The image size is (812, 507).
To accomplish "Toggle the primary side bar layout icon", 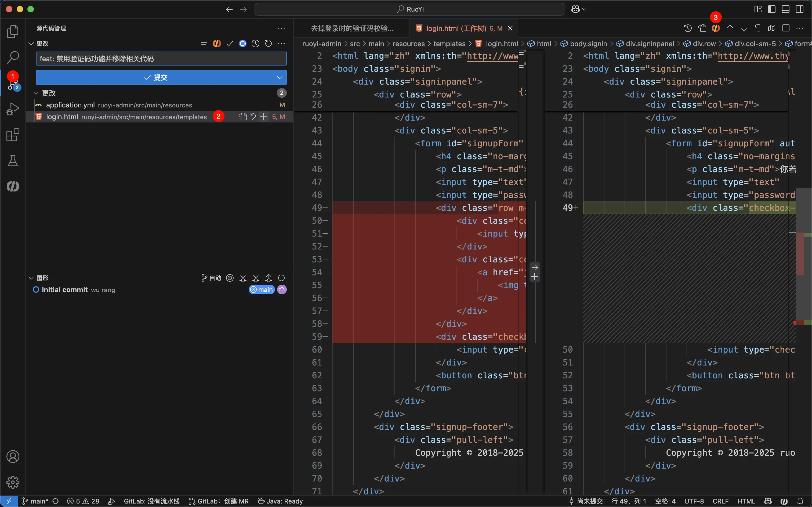I will [771, 9].
